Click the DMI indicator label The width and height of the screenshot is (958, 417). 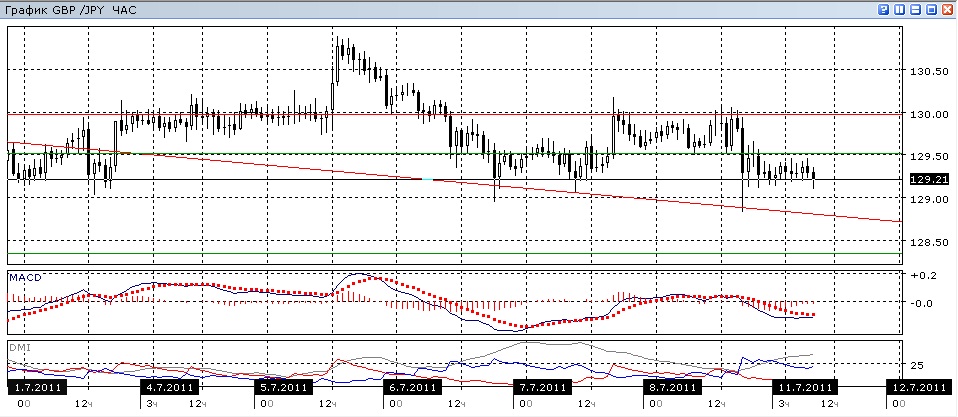19,347
